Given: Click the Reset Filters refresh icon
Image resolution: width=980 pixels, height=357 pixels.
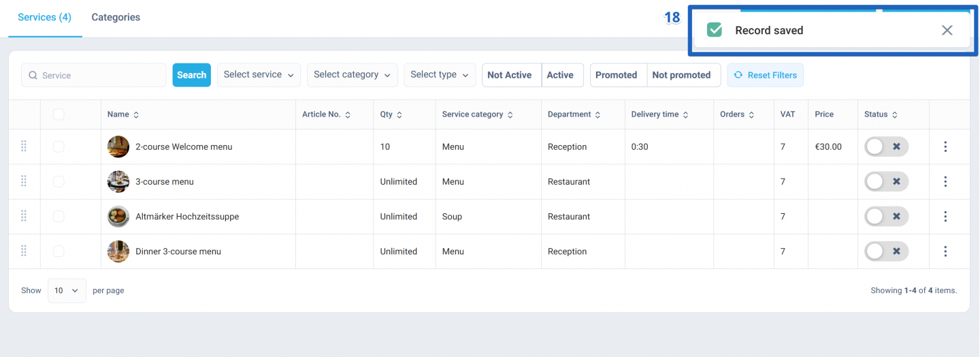Looking at the screenshot, I should [x=738, y=75].
